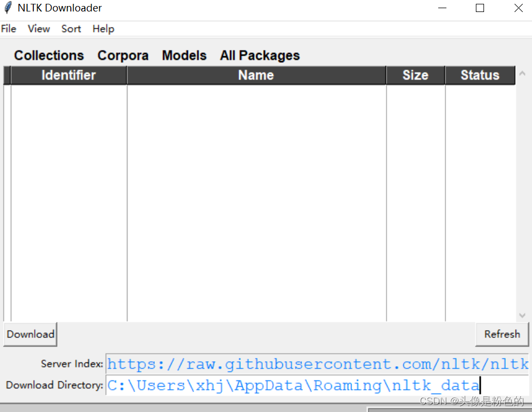Sort packages by the Name column
Screen dimensions: 532x412
coord(256,75)
